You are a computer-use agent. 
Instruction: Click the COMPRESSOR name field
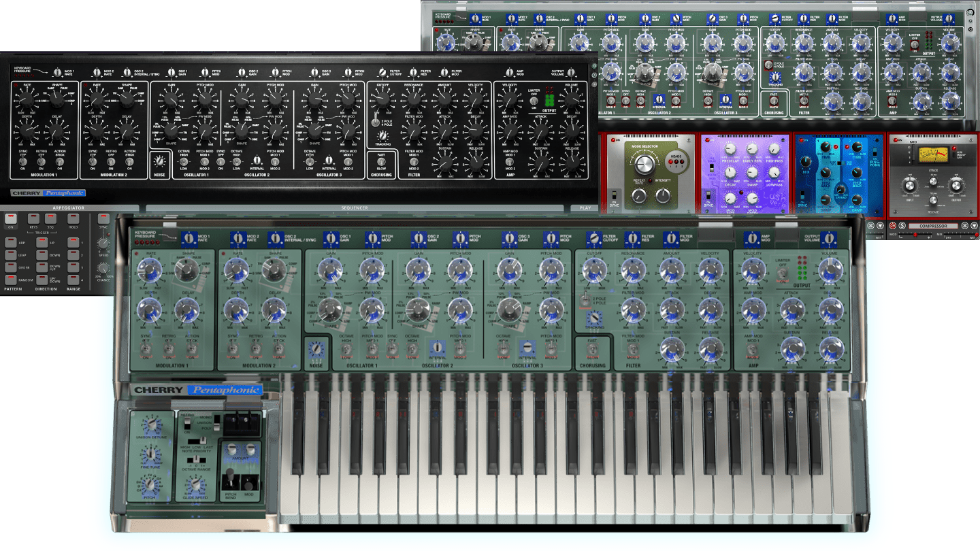[933, 226]
